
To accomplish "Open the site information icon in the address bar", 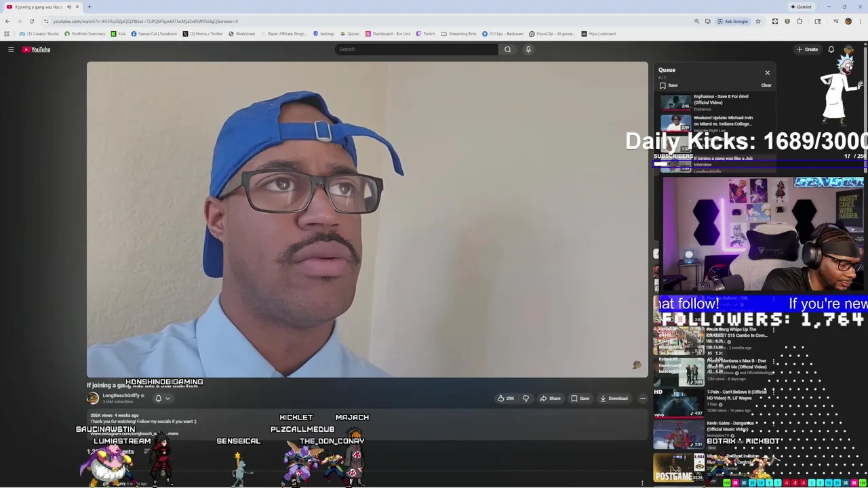I will click(x=46, y=21).
